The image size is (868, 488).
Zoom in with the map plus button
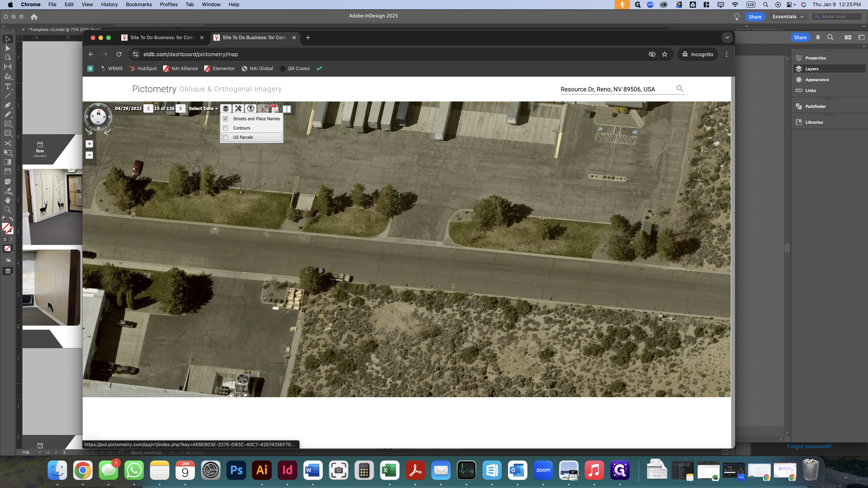pyautogui.click(x=89, y=144)
